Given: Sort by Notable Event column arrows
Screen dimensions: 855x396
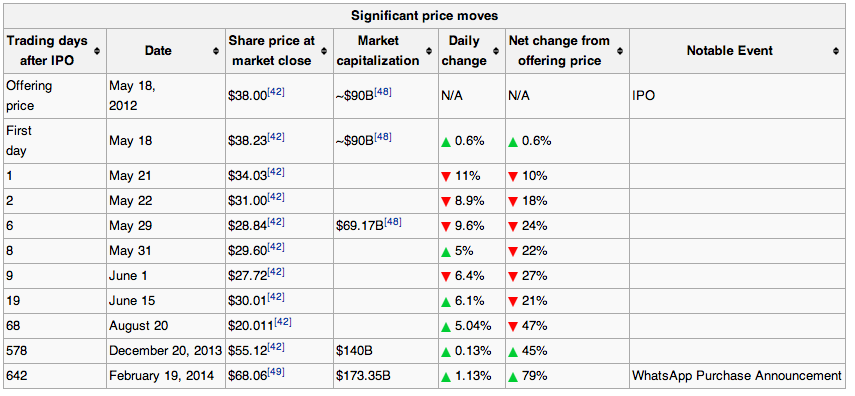Looking at the screenshot, I should click(836, 51).
